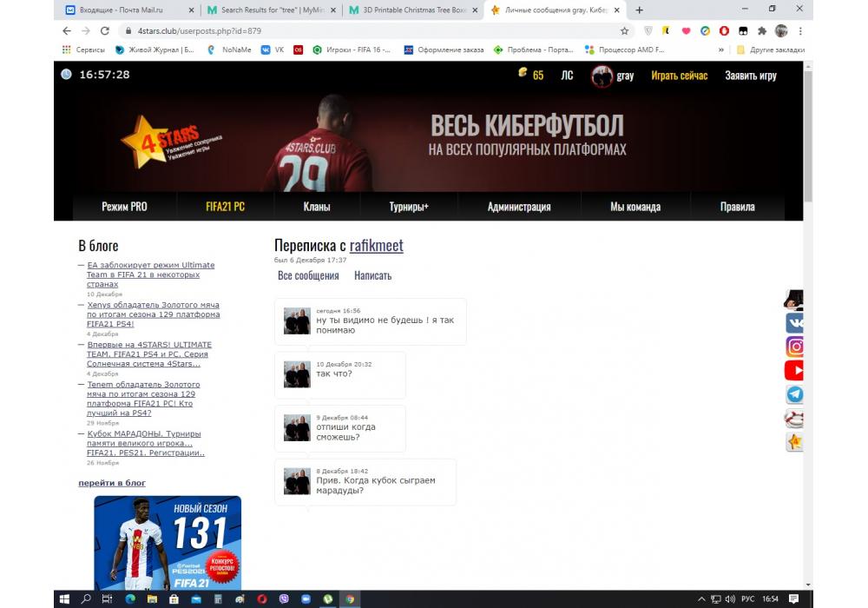
Task: Switch to the Mail.ru inbox tab
Action: tap(130, 10)
